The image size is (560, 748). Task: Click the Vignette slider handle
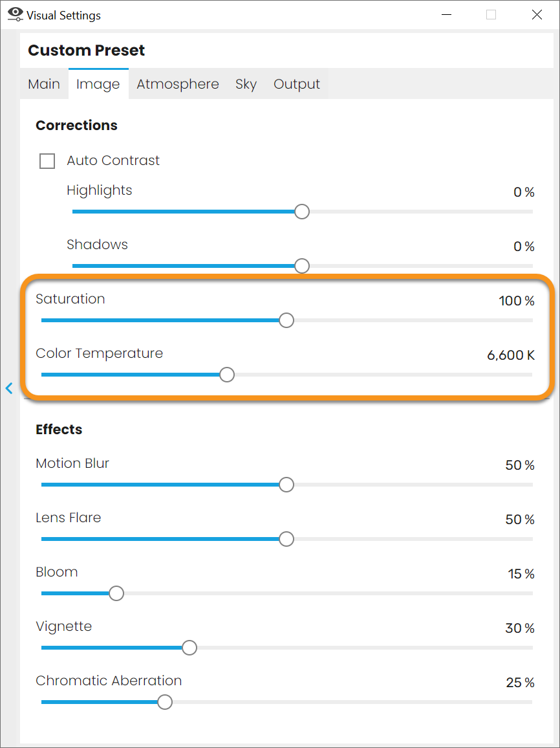tap(189, 648)
